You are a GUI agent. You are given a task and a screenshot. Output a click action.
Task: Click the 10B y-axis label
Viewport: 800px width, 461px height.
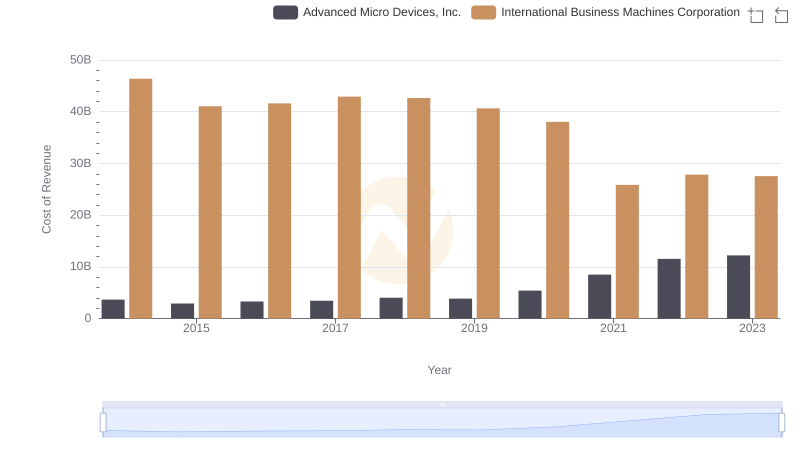81,266
